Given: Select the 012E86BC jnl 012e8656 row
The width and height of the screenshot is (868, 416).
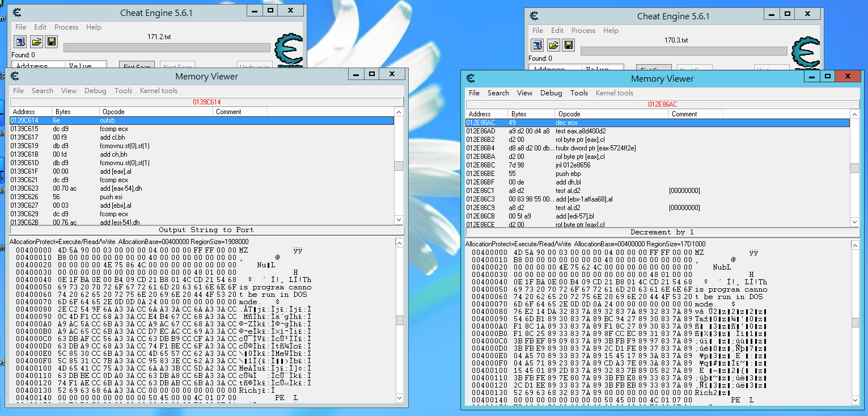Looking at the screenshot, I should coord(658,165).
